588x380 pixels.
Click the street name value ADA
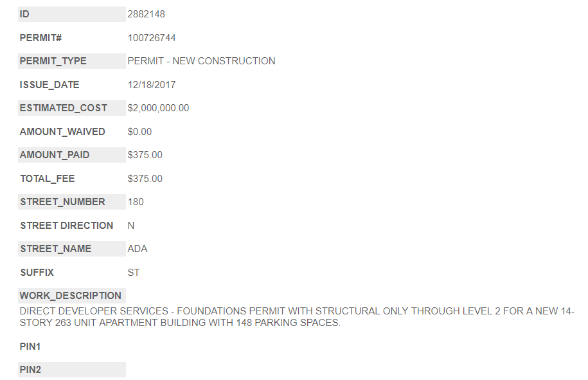[138, 249]
